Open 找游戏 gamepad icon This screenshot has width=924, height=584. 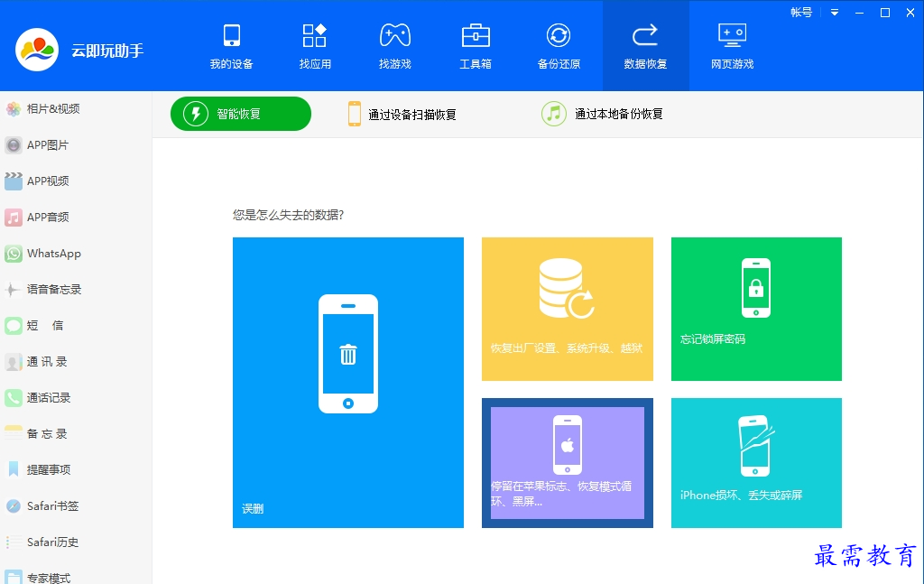point(395,35)
